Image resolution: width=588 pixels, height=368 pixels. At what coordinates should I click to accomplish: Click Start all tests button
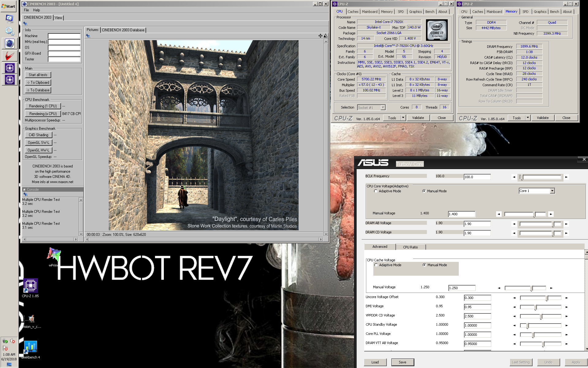38,75
